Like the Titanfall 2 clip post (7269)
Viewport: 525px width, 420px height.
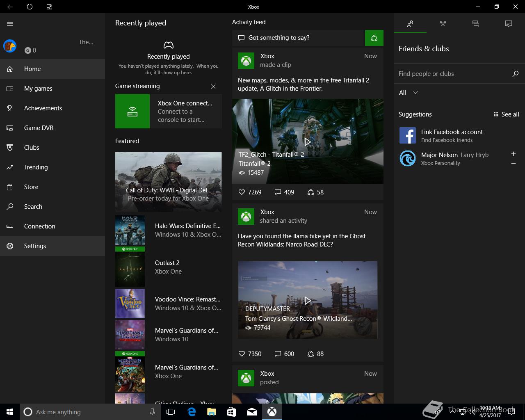(250, 192)
